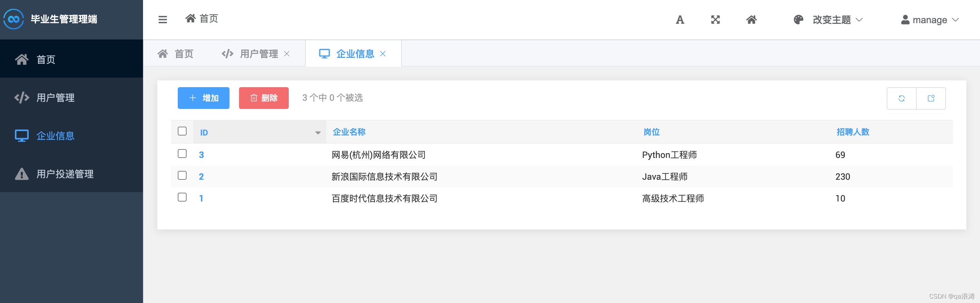Screen dimensions: 980x303
Task: Close the 用户管理 tab
Action: click(x=287, y=54)
